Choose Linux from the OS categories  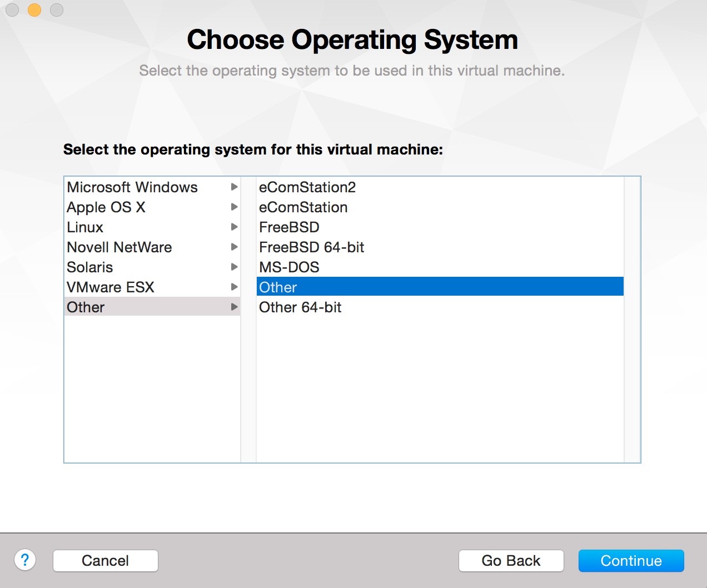pyautogui.click(x=152, y=227)
